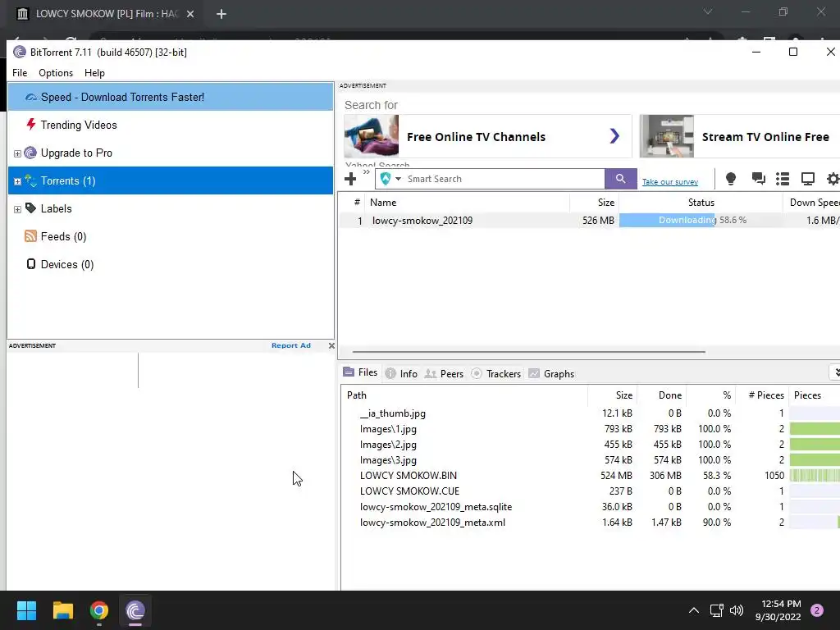Select the lowcy-smokow_202109 torrent row
Screen dimensions: 840x630
coord(589,220)
